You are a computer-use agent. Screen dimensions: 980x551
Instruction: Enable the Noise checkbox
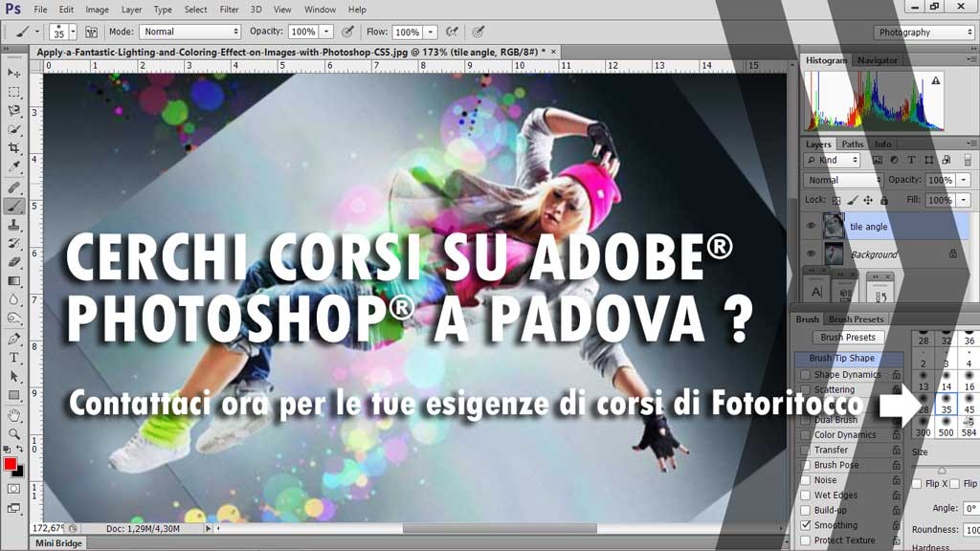pos(806,480)
